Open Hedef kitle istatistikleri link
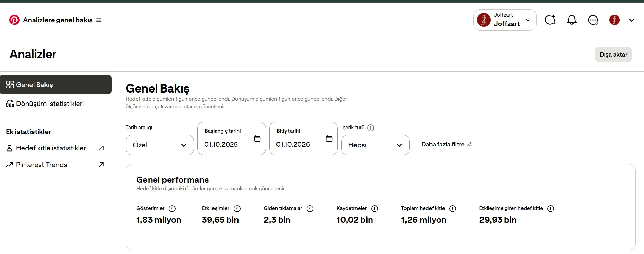644x254 pixels. (x=52, y=148)
